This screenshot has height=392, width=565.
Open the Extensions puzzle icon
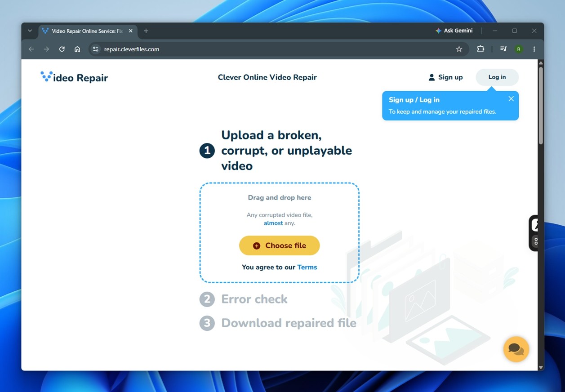(480, 49)
